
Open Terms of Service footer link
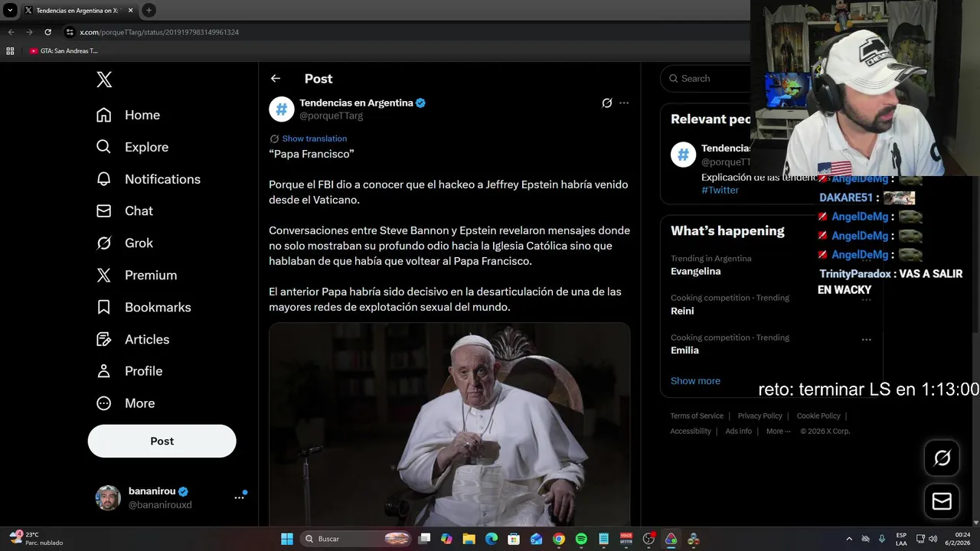(x=697, y=416)
